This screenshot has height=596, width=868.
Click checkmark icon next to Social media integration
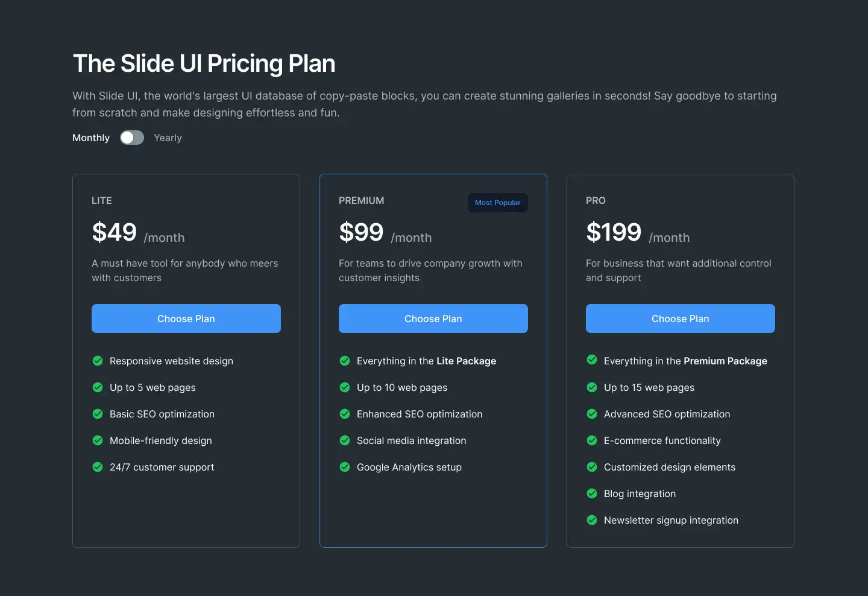pos(345,440)
